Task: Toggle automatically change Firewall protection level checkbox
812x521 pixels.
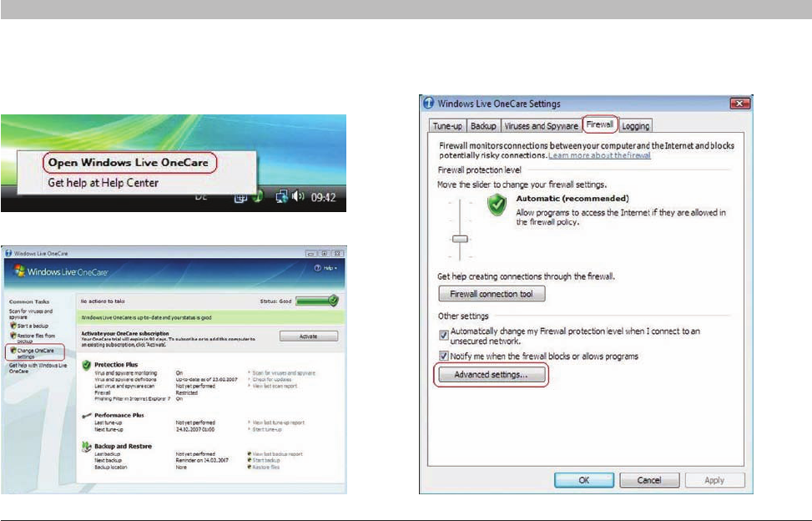Action: [443, 336]
